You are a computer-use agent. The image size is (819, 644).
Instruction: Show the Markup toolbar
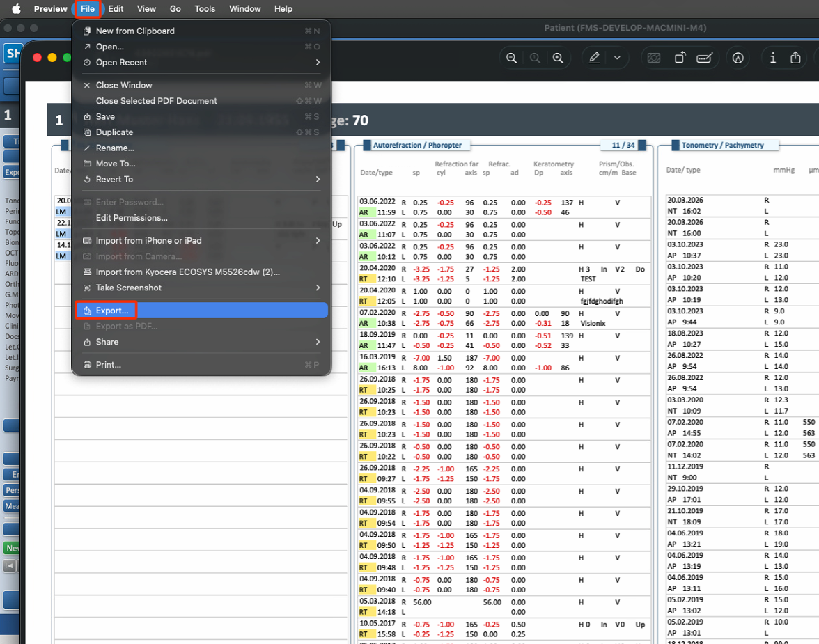click(738, 58)
